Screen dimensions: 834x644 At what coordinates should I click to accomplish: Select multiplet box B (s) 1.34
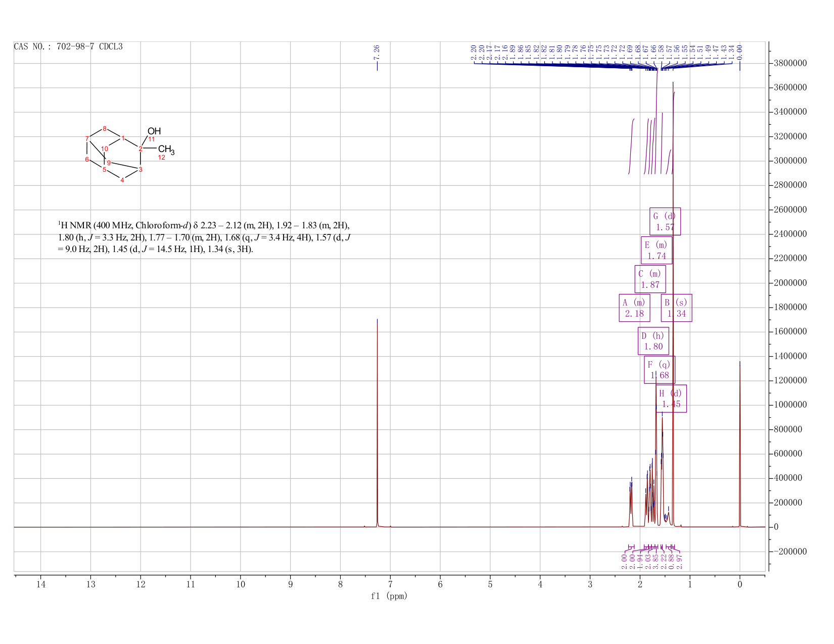676,308
